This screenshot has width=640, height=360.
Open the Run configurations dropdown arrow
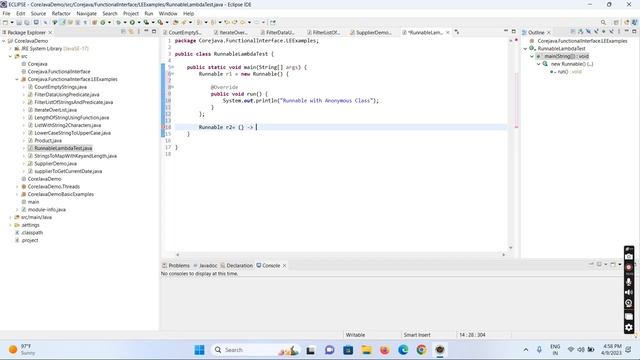point(139,22)
